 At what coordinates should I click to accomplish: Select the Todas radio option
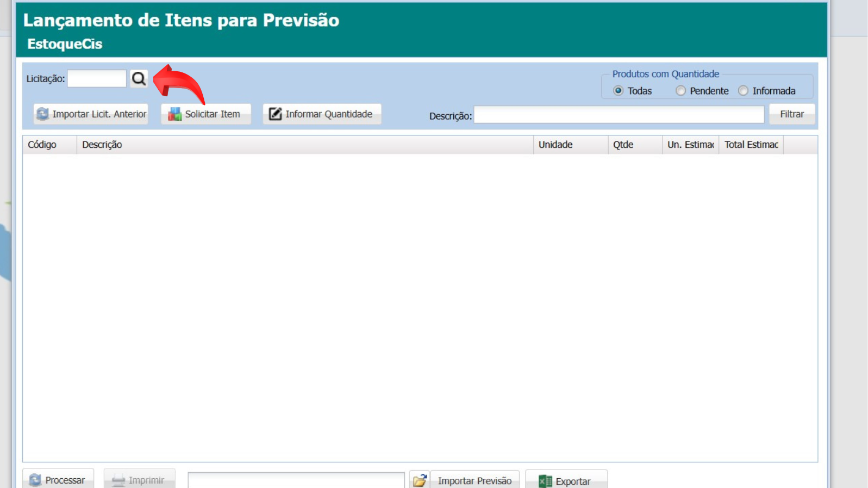pos(618,91)
